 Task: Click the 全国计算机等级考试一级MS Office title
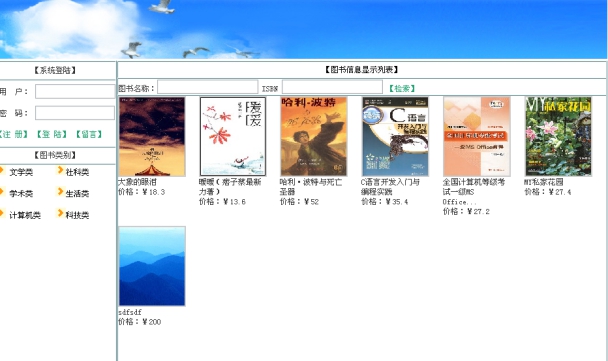tap(474, 192)
